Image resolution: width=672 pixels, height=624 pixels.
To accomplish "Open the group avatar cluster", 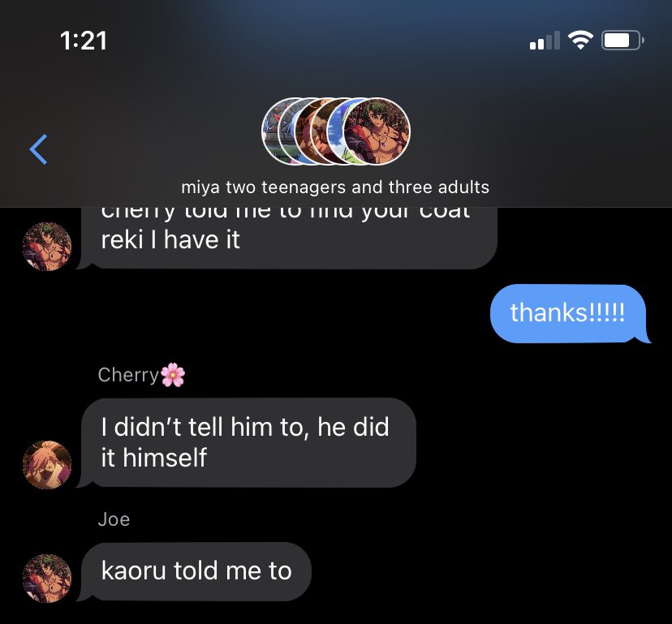I will pos(335,131).
